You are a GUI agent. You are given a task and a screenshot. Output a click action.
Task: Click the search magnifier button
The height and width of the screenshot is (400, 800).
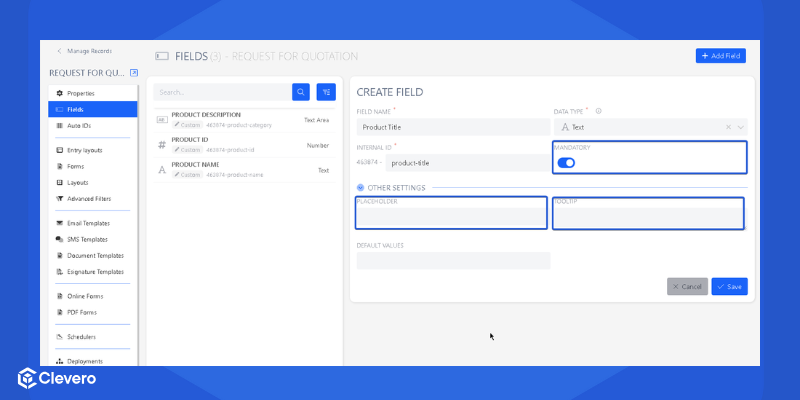click(301, 92)
